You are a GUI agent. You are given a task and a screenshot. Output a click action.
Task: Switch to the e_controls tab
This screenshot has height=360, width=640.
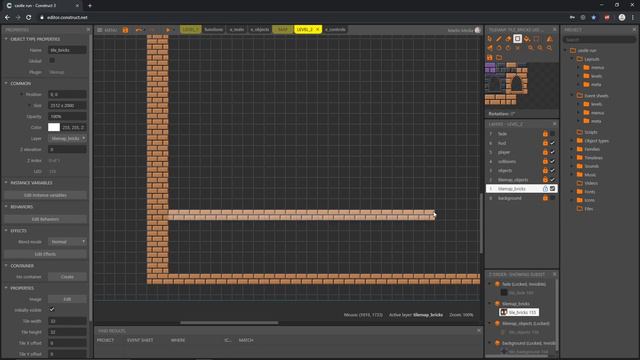click(335, 30)
